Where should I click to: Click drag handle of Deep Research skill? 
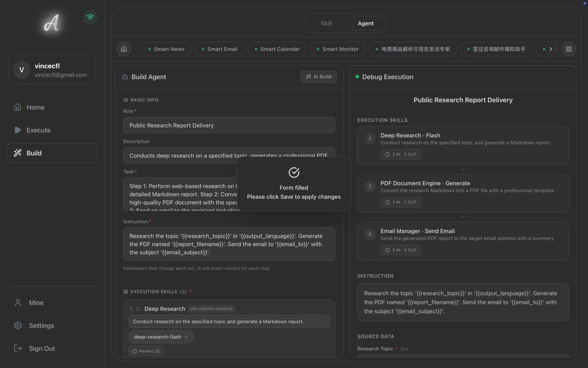point(131,309)
